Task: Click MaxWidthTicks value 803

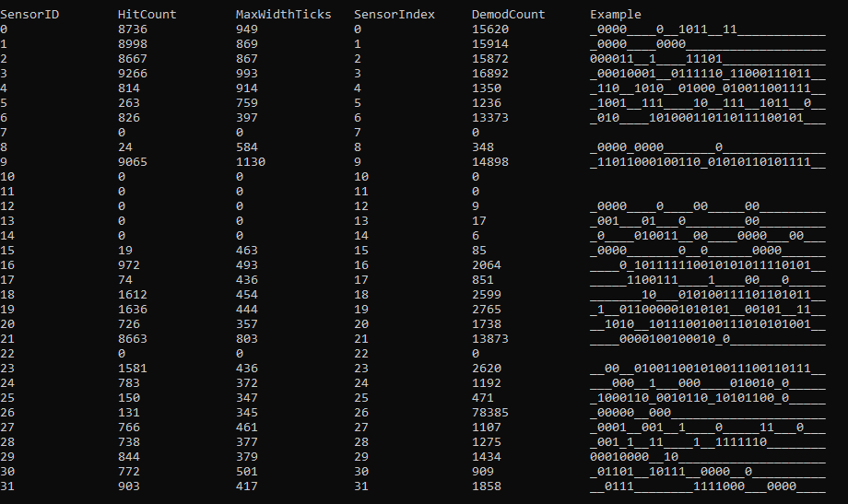Action: click(247, 339)
